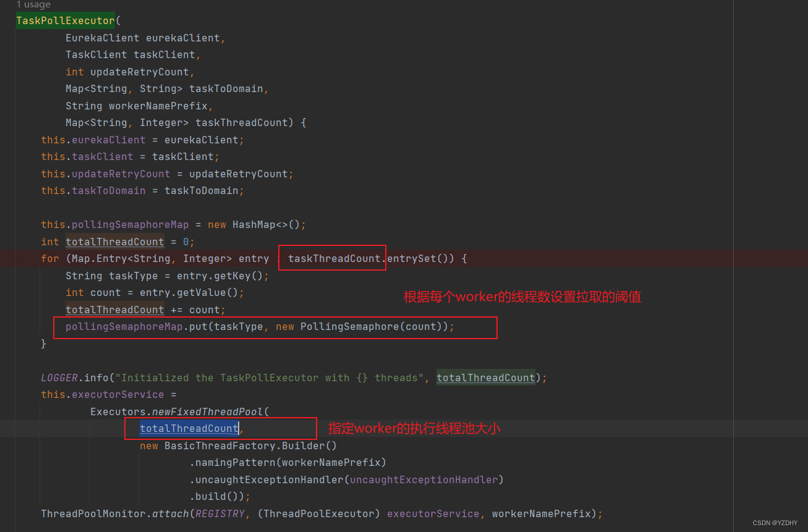
Task: Click "workerNamePrefix" in the ThreadPoolMonitor.attach call
Action: point(541,513)
